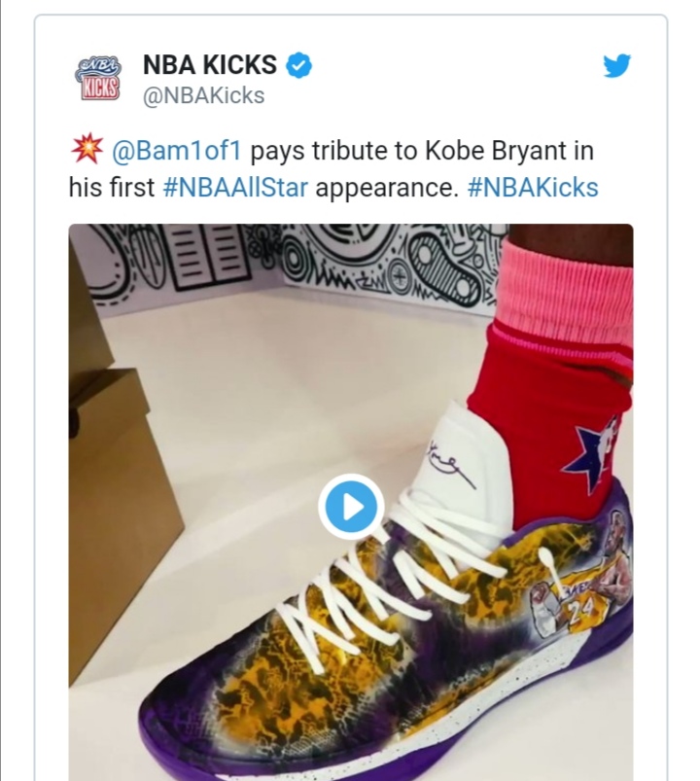
Task: Click the NBA Kicks profile avatar logo
Action: [x=96, y=77]
